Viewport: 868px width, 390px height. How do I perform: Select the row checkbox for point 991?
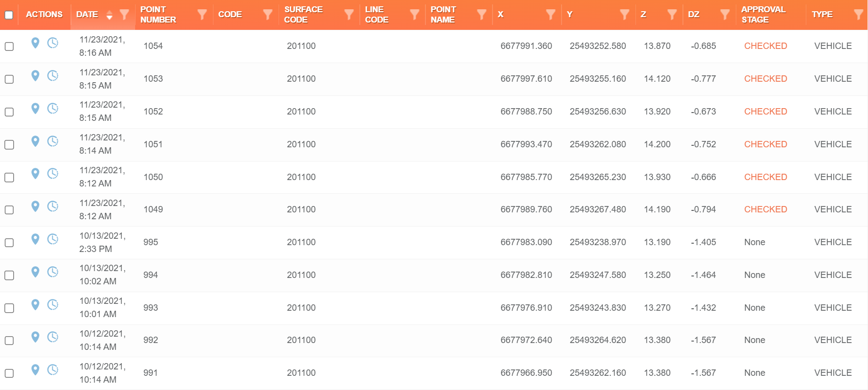9,373
